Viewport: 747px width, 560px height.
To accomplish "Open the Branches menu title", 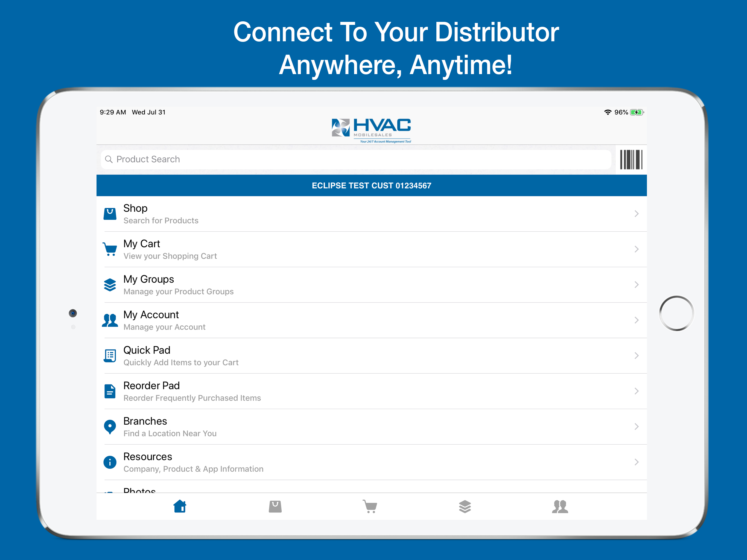I will pyautogui.click(x=145, y=421).
